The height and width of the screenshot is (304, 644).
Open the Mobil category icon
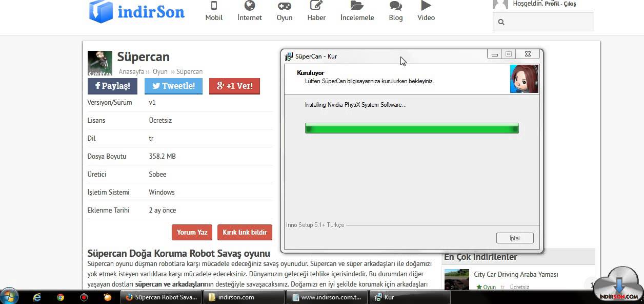pyautogui.click(x=214, y=11)
